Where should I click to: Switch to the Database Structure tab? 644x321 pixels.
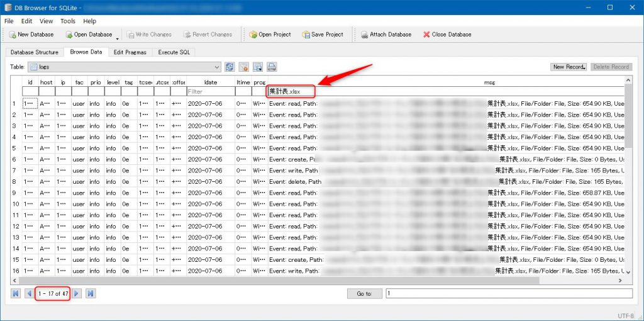tap(35, 52)
